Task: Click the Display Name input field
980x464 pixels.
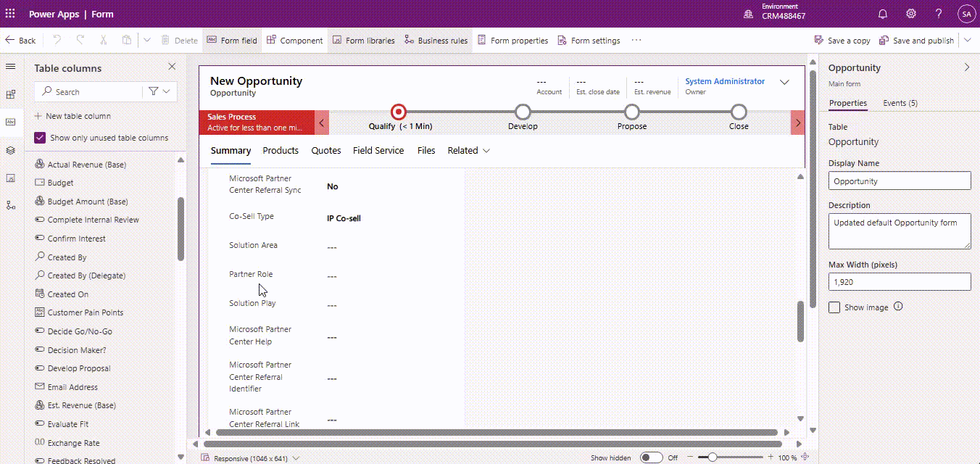Action: pos(899,181)
